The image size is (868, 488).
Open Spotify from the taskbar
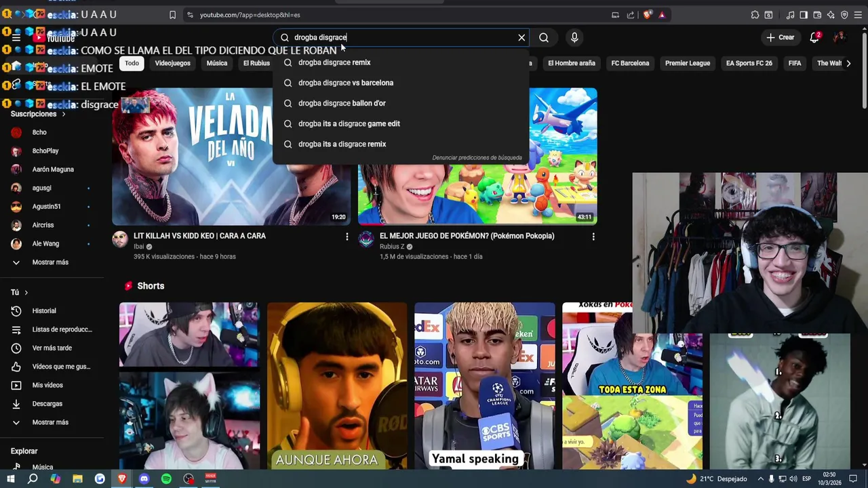[166, 479]
